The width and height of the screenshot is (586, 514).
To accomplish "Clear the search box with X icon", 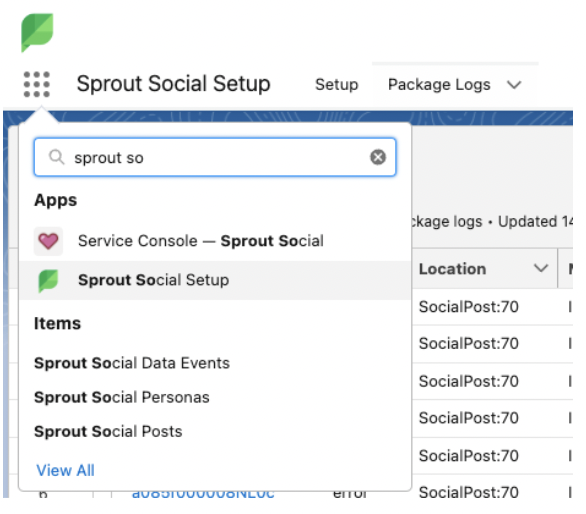I will pyautogui.click(x=378, y=157).
